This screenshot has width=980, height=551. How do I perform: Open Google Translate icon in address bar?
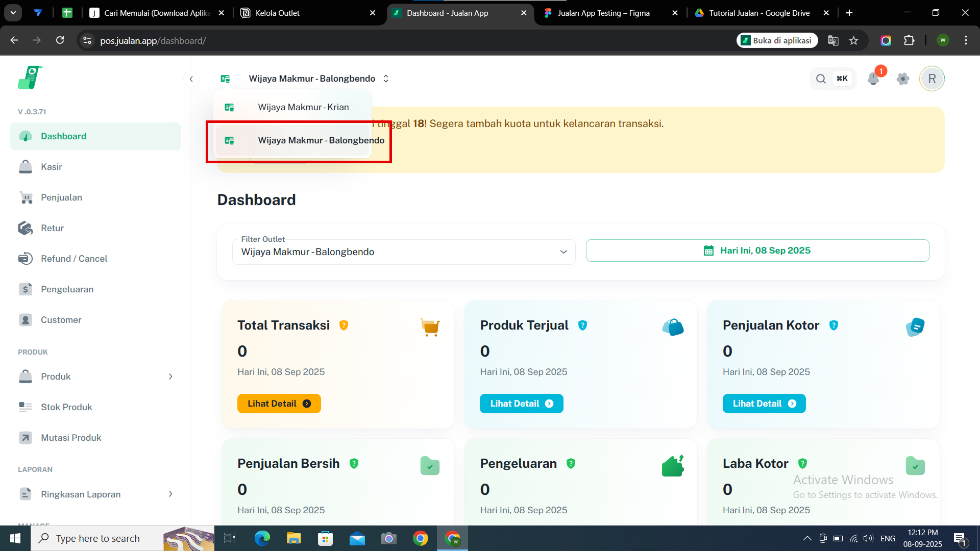pos(833,40)
